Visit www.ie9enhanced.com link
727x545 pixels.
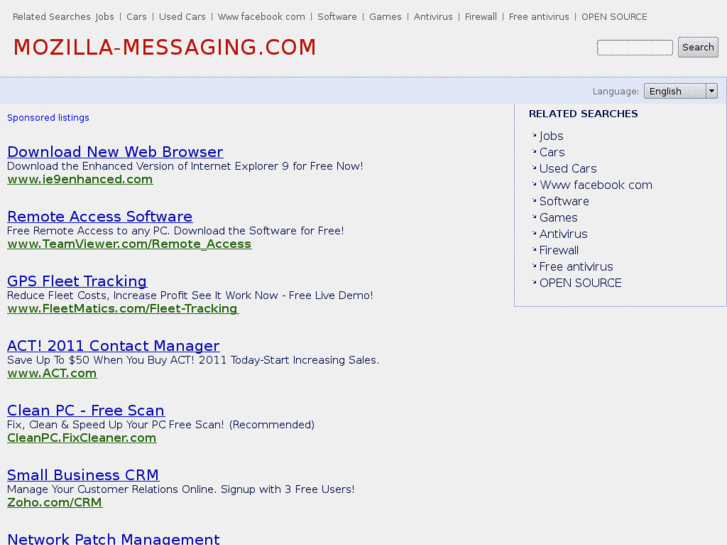tap(80, 180)
